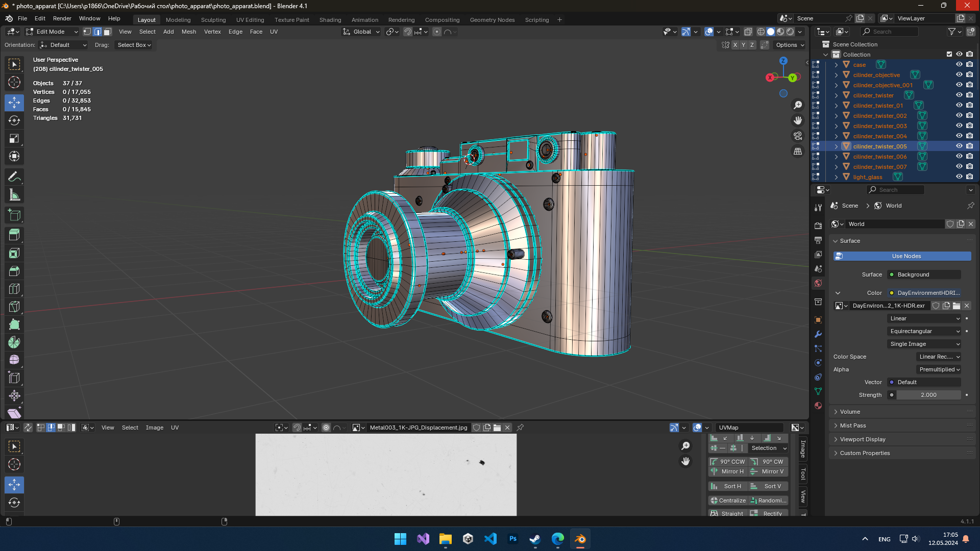Open the Modifiers wrench properties tab
980x551 pixels.
pyautogui.click(x=818, y=334)
